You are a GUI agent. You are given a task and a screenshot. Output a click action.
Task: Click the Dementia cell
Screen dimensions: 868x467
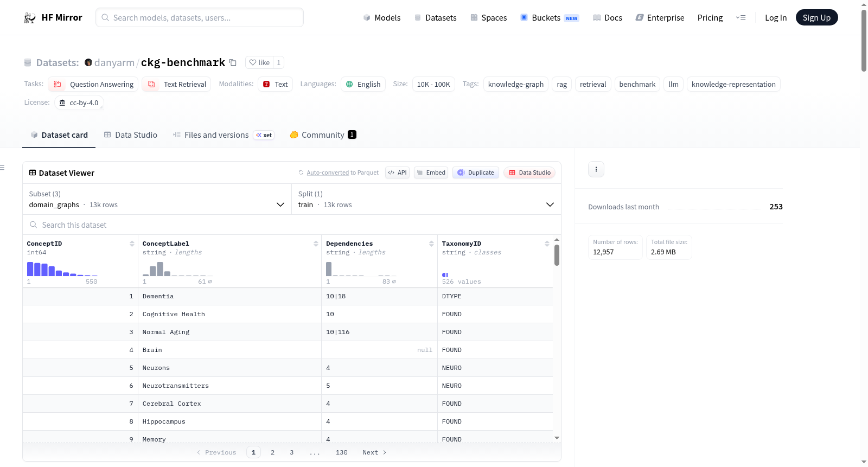(229, 296)
